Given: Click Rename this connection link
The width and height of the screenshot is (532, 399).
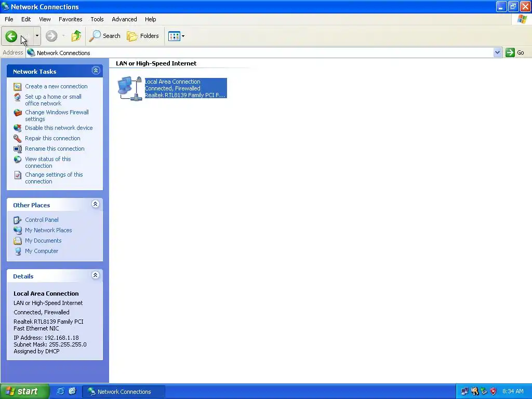Looking at the screenshot, I should click(x=55, y=149).
